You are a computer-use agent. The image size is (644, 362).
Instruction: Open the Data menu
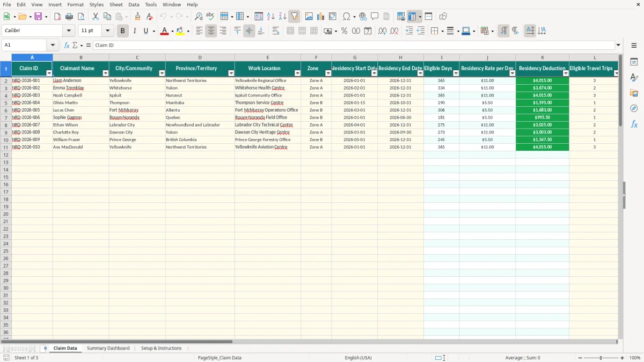(134, 4)
